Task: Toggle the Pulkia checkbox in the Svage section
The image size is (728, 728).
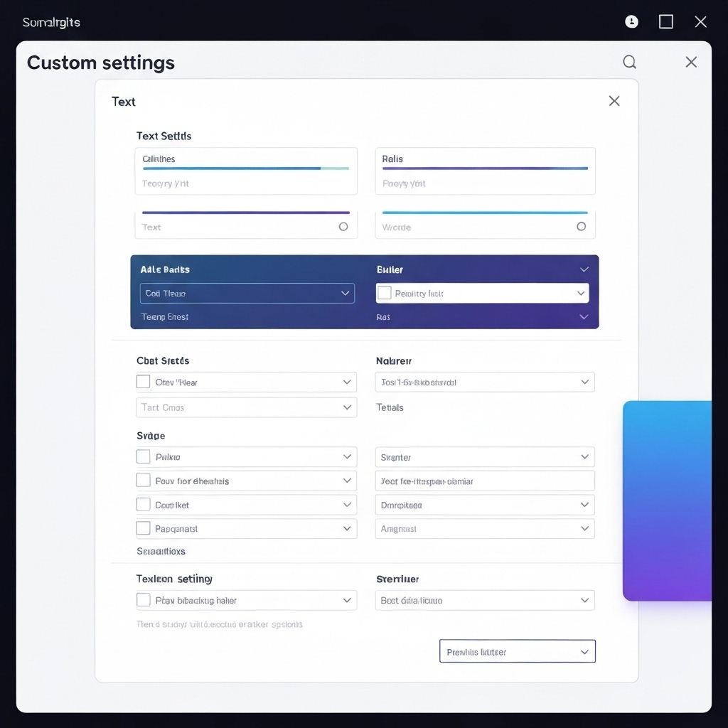Action: click(141, 457)
